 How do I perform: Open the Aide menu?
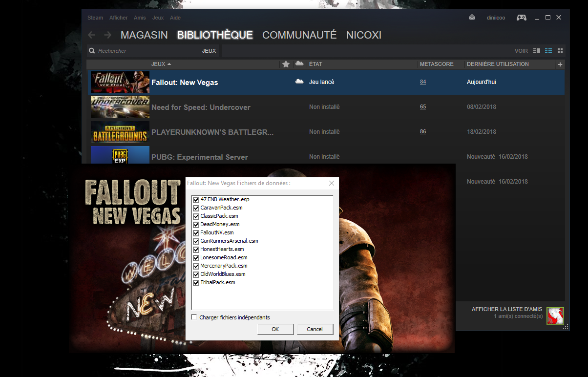(175, 18)
